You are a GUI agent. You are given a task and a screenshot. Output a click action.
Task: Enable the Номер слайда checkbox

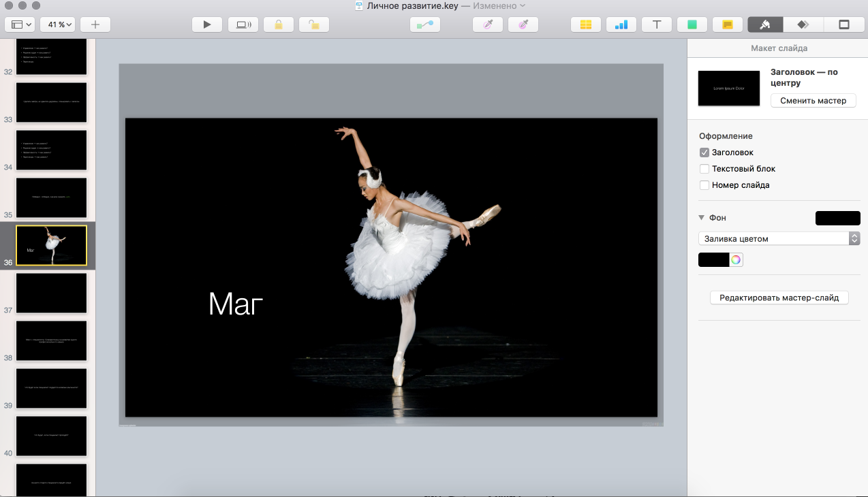(704, 185)
